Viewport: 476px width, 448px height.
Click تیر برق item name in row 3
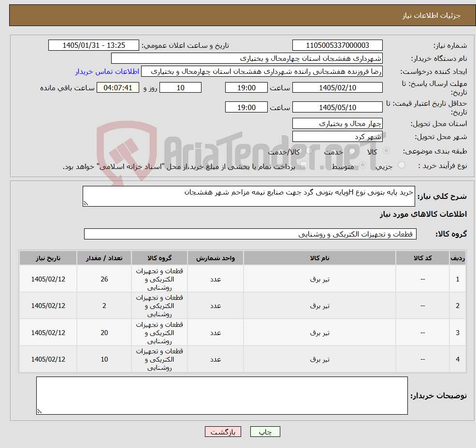point(319,333)
